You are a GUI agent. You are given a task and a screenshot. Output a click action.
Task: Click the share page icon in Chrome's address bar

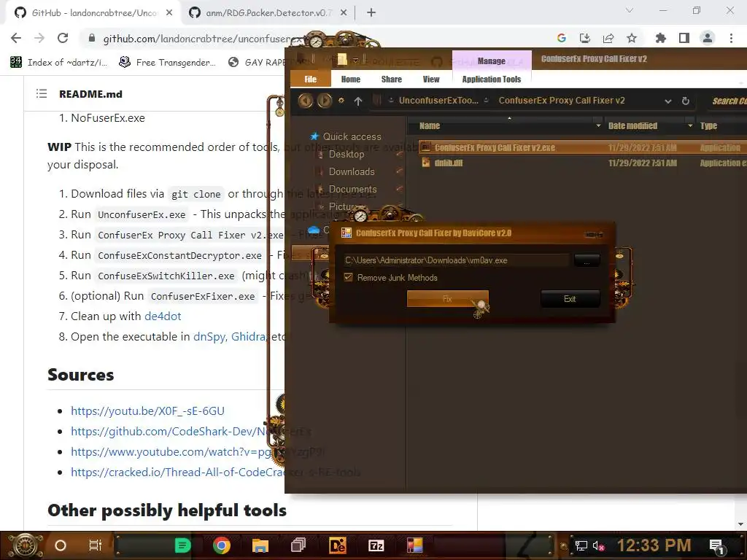pos(608,38)
